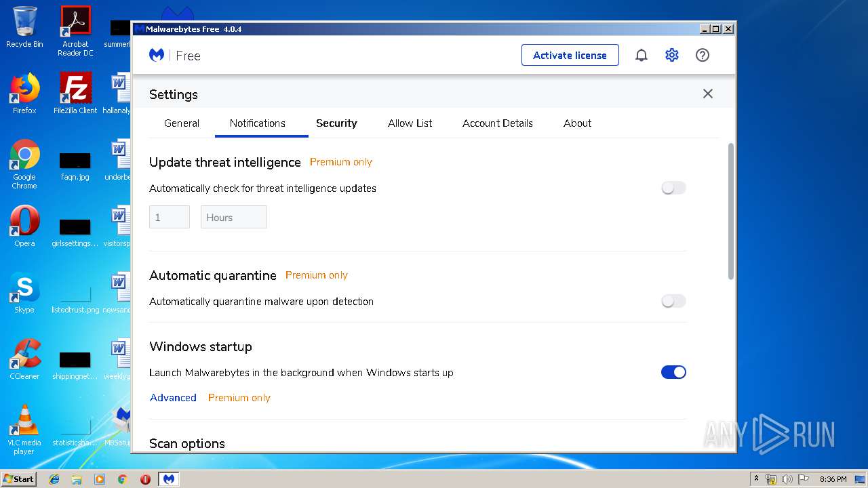Open CCleaner desktop shortcut

[x=24, y=359]
